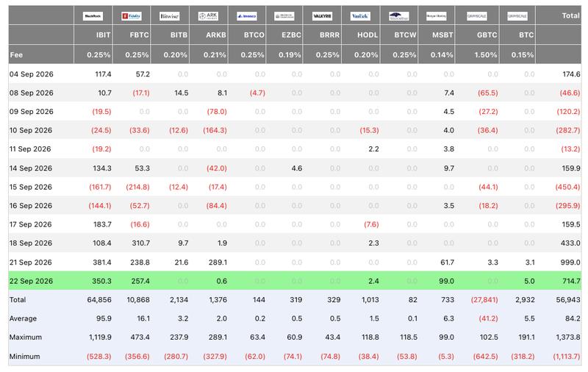Image resolution: width=588 pixels, height=372 pixels.
Task: Click the 117.4 IBIT value
Action: click(103, 74)
